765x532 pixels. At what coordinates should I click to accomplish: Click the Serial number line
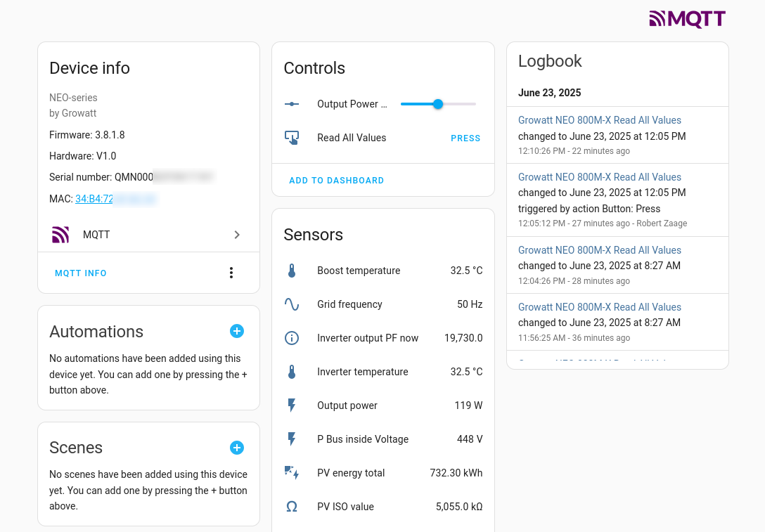[131, 177]
